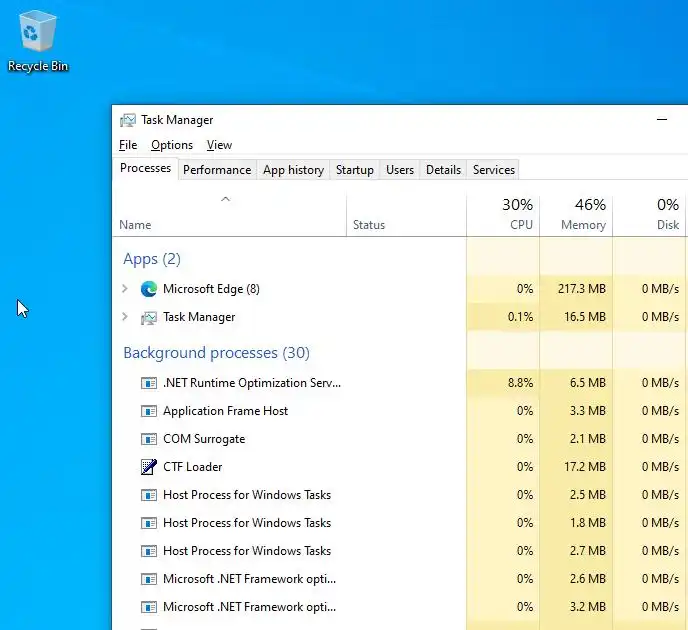Open the View menu
688x630 pixels.
219,145
